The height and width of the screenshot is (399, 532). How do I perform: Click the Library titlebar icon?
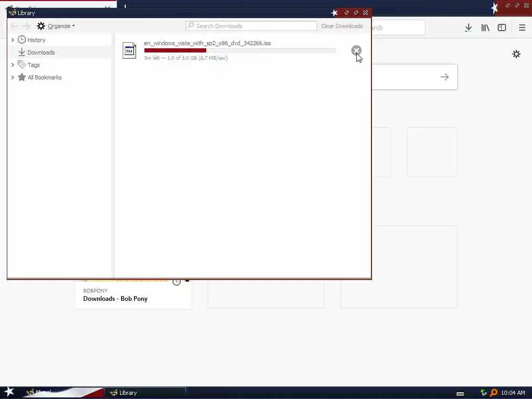coord(12,13)
